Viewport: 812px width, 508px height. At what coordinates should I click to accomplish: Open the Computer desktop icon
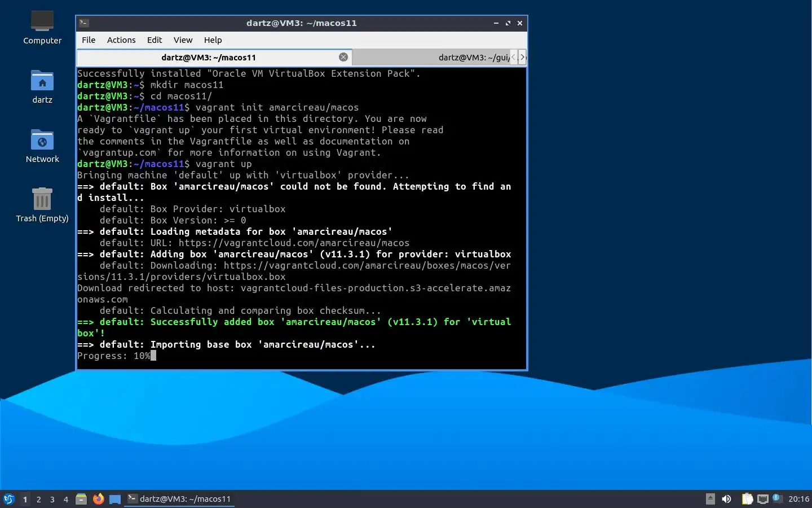point(42,28)
